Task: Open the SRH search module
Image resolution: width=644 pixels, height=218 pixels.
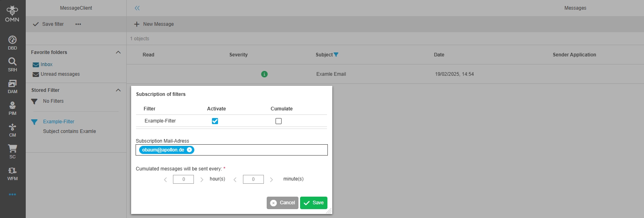Action: 12,64
